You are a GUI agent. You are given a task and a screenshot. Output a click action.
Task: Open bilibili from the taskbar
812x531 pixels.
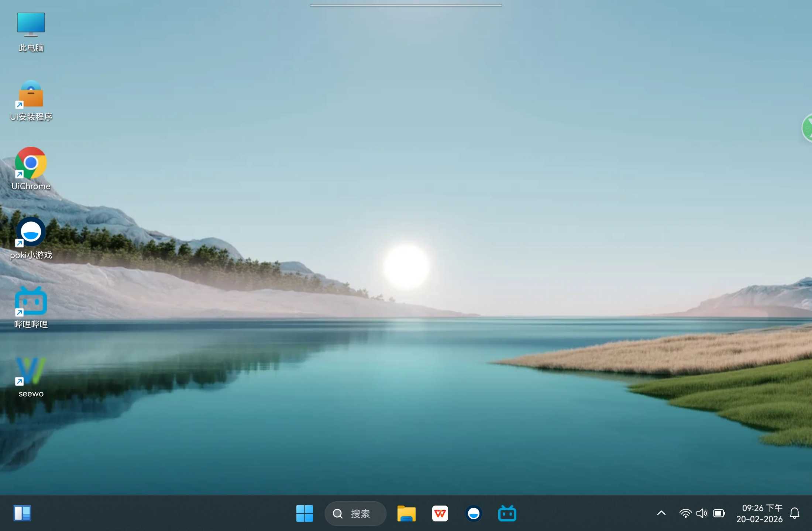[507, 513]
